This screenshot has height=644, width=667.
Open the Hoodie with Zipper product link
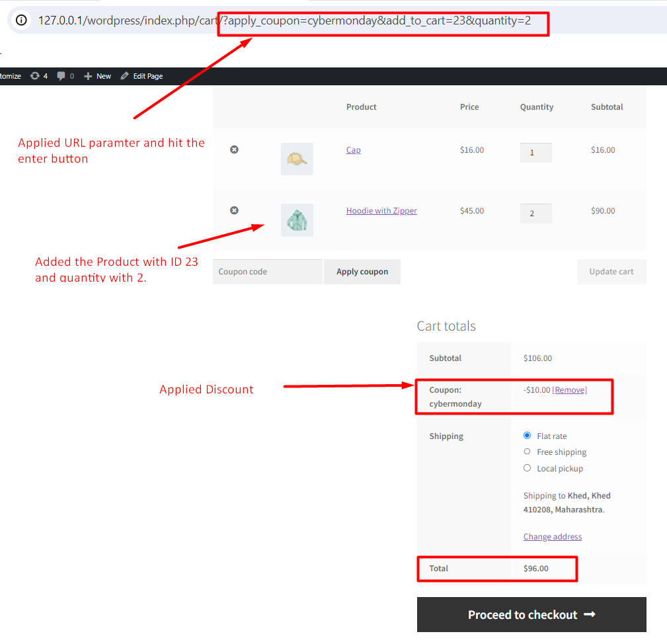(381, 210)
